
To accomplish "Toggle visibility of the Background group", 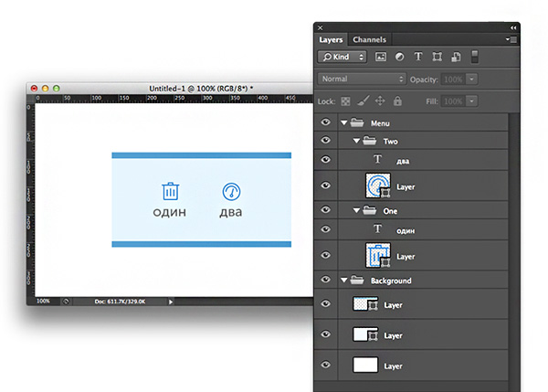I will (x=326, y=281).
